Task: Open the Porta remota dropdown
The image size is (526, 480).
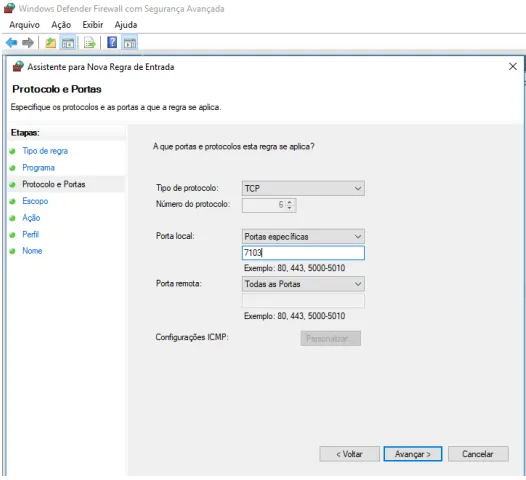Action: [x=303, y=284]
